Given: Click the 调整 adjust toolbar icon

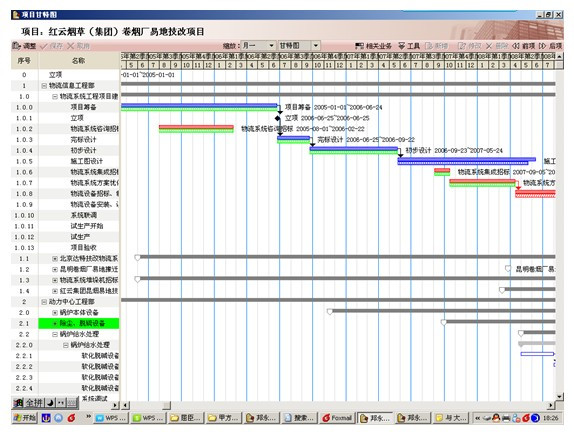Looking at the screenshot, I should (x=24, y=46).
